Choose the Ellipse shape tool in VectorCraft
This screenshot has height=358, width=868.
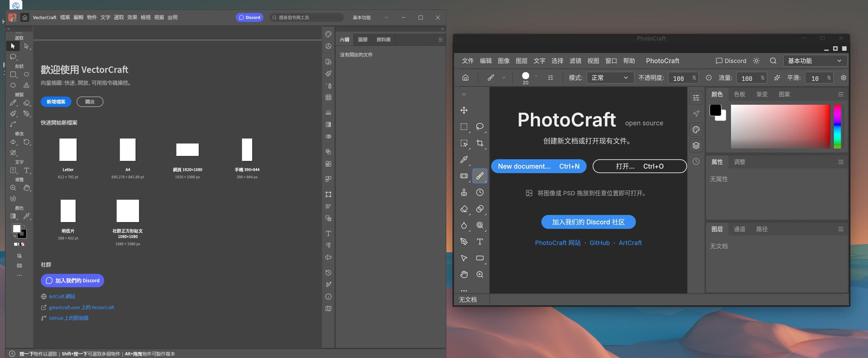[x=26, y=74]
